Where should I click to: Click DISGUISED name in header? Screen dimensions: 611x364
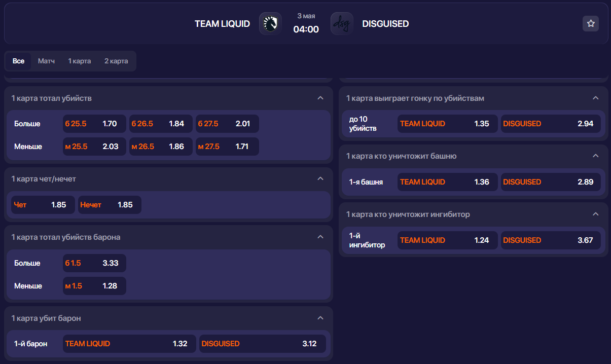385,24
